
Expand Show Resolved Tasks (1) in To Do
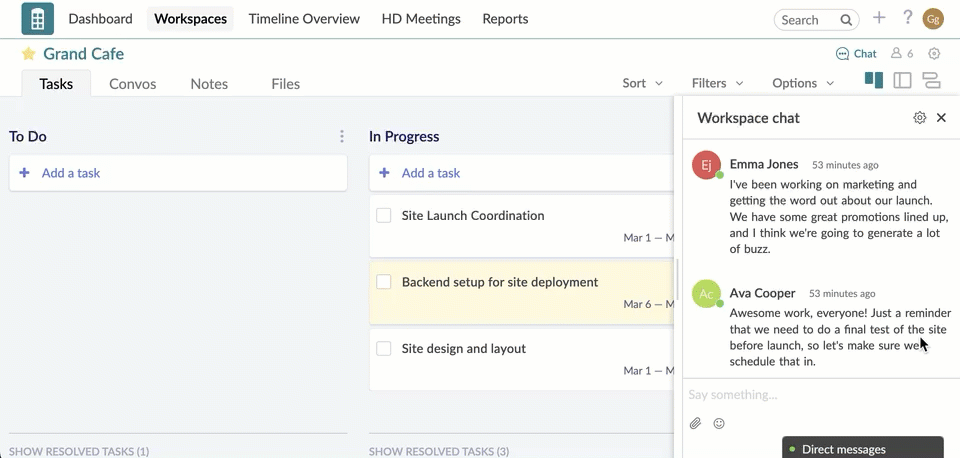pos(79,451)
